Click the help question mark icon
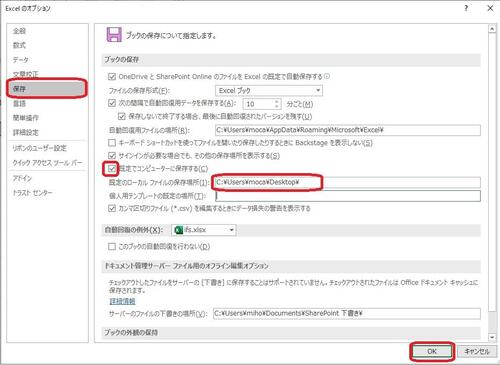500x365 pixels. pos(466,8)
